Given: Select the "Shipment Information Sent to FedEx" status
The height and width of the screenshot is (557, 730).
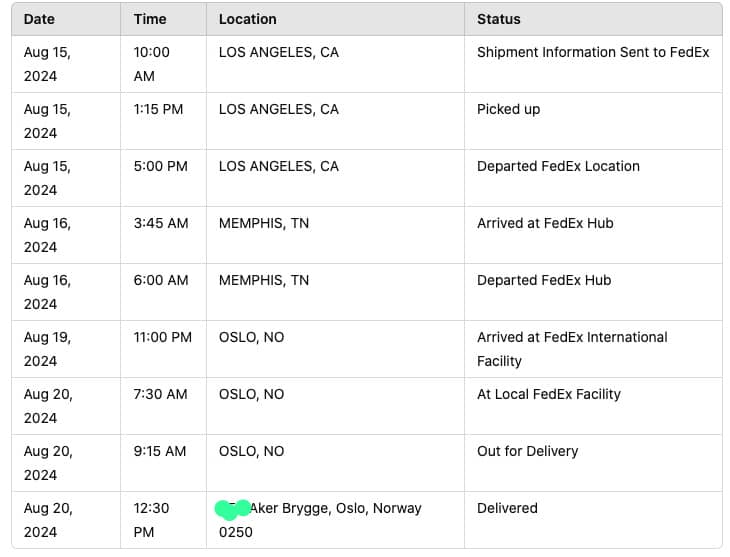Looking at the screenshot, I should pyautogui.click(x=593, y=52).
